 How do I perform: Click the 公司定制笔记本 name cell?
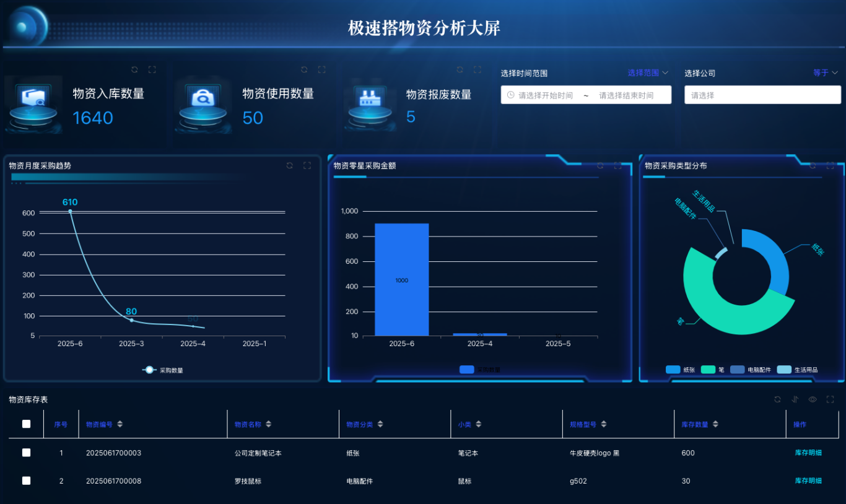(x=258, y=453)
